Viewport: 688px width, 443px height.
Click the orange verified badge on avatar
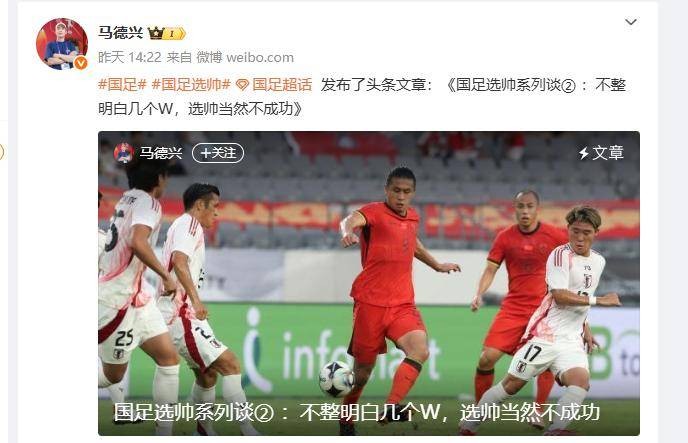(x=81, y=63)
